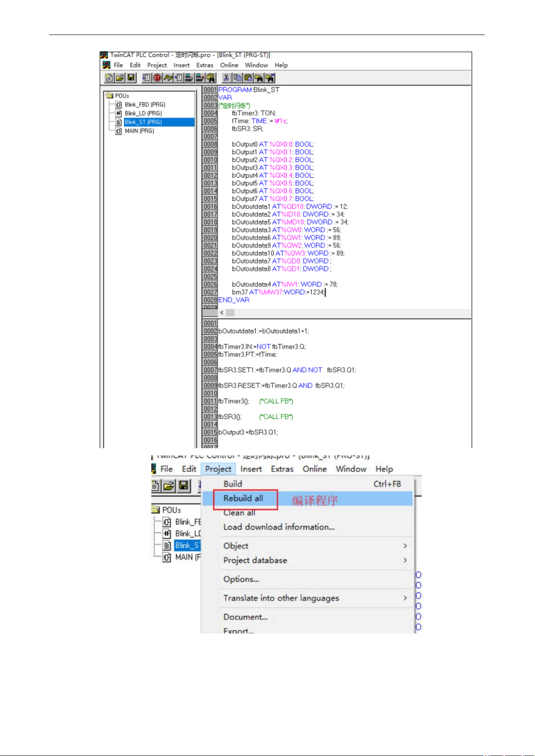The image size is (535, 756).
Task: Choose Clean all from the Project menu
Action: (307, 512)
